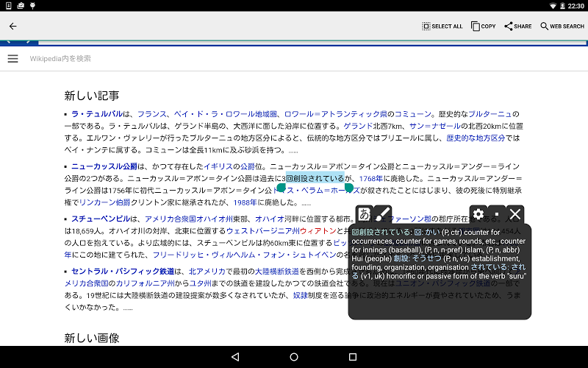Focus the Wikipedia内を検索 search field
The width and height of the screenshot is (588, 368).
pyautogui.click(x=60, y=58)
